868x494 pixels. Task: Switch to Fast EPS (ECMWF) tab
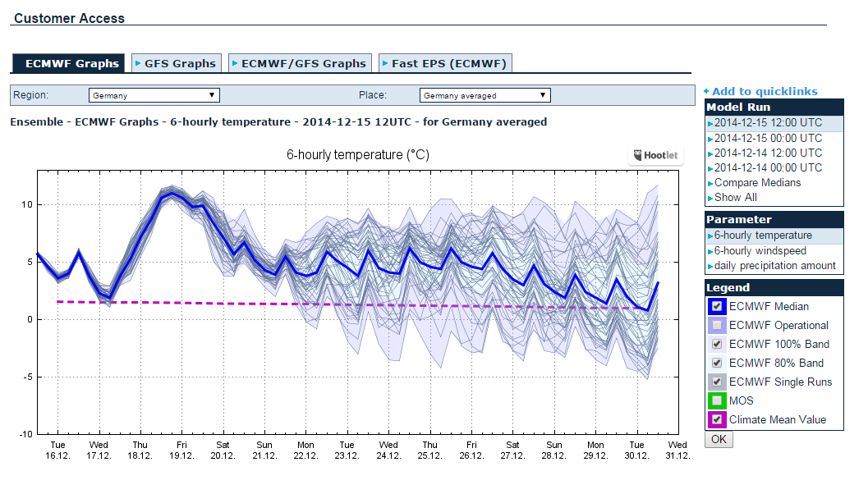pyautogui.click(x=446, y=63)
